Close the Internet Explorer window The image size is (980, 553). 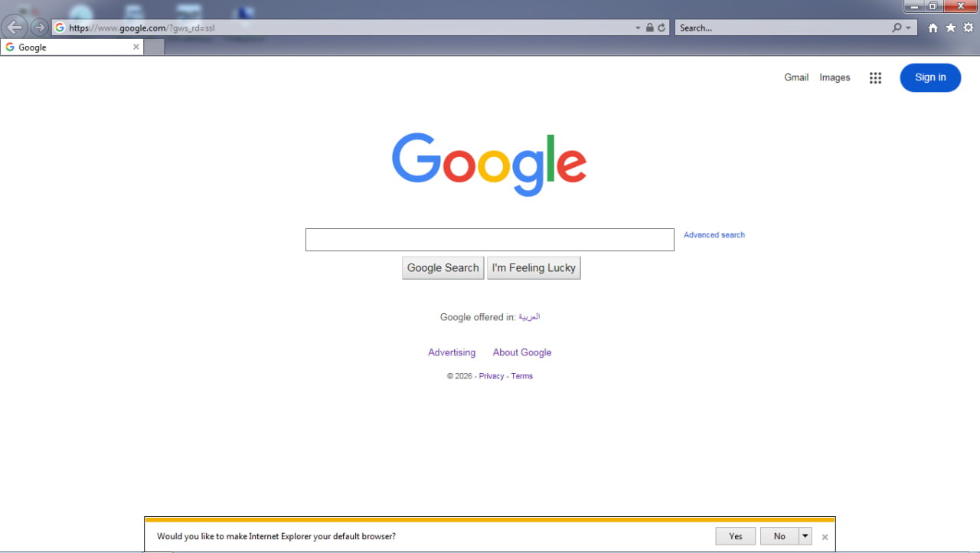pos(961,6)
